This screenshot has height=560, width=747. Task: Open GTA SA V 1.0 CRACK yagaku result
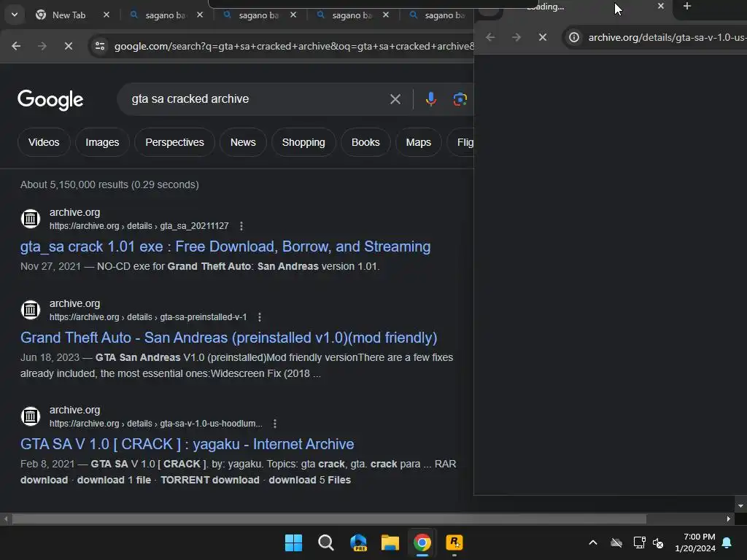pyautogui.click(x=187, y=444)
